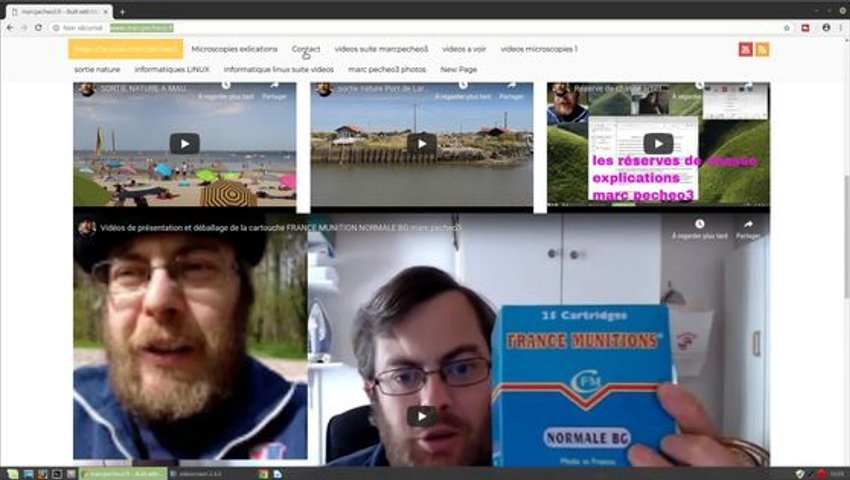The height and width of the screenshot is (480, 850).
Task: Click the orange RSS icon on the site header
Action: 762,49
